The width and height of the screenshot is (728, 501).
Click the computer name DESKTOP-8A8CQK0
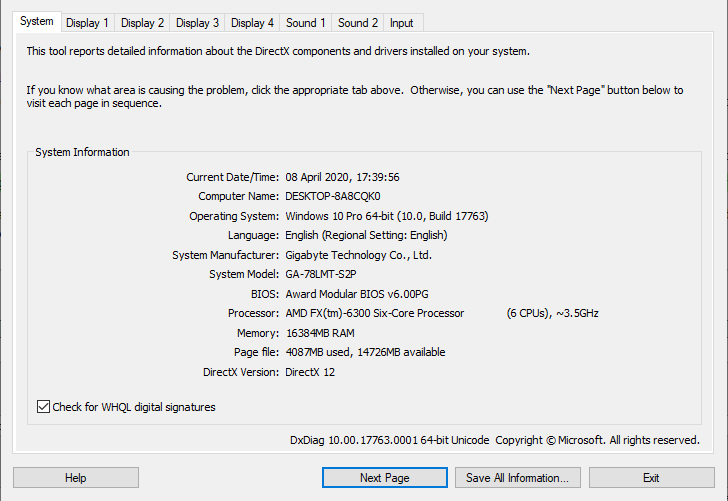point(333,196)
